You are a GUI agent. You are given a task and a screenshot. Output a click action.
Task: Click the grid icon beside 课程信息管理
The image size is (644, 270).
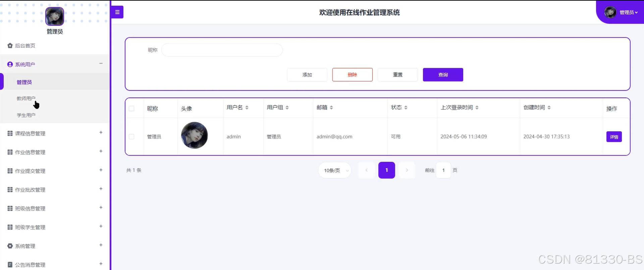10,133
